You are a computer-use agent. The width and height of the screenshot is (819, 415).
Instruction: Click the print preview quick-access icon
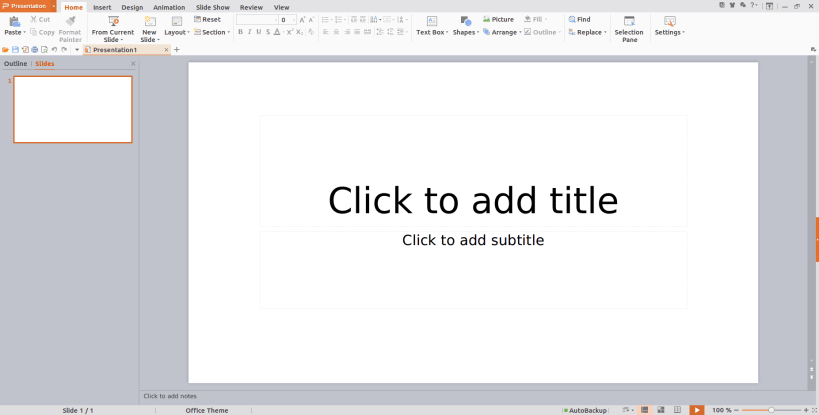(44, 50)
